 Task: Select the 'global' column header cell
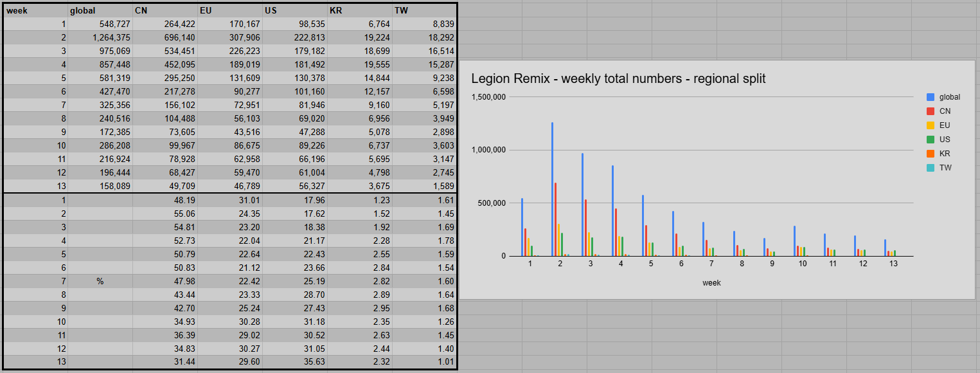(x=100, y=10)
